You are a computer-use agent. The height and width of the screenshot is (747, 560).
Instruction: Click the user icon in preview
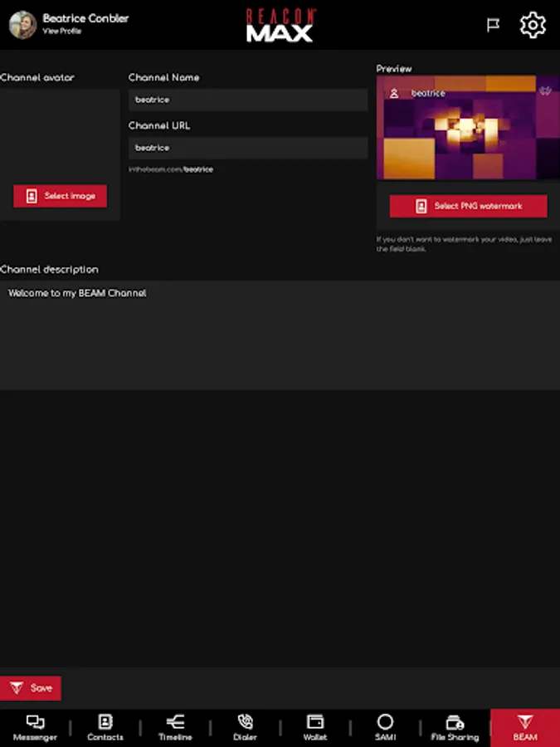pyautogui.click(x=394, y=93)
